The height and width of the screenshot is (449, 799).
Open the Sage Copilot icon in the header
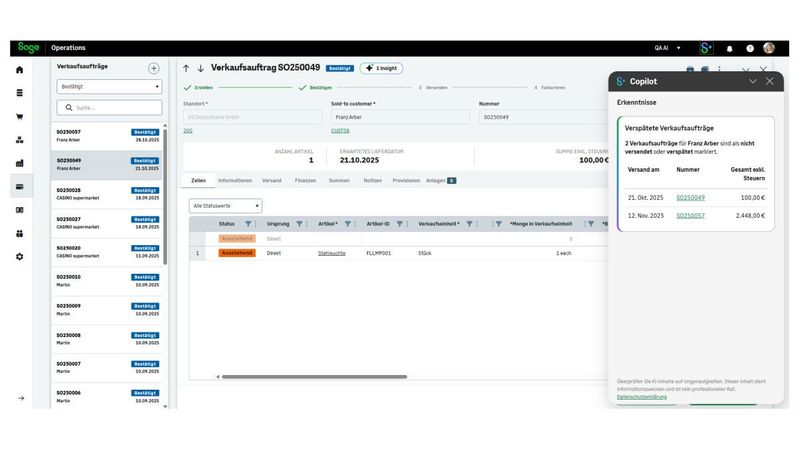706,48
